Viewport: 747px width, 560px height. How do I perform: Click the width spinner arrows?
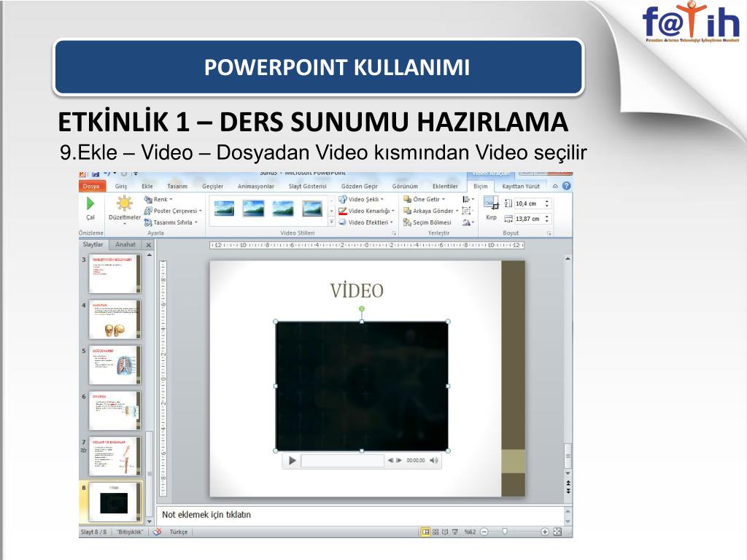pyautogui.click(x=547, y=219)
